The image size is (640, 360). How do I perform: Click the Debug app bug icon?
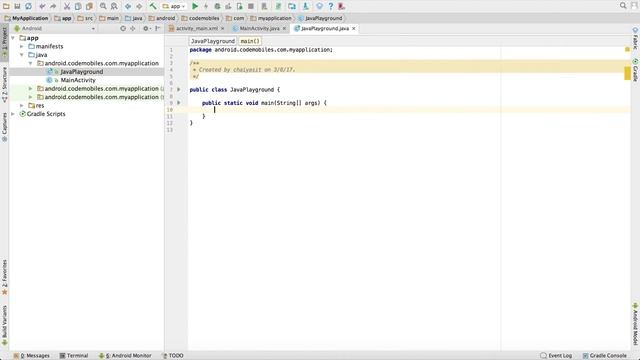pos(217,6)
